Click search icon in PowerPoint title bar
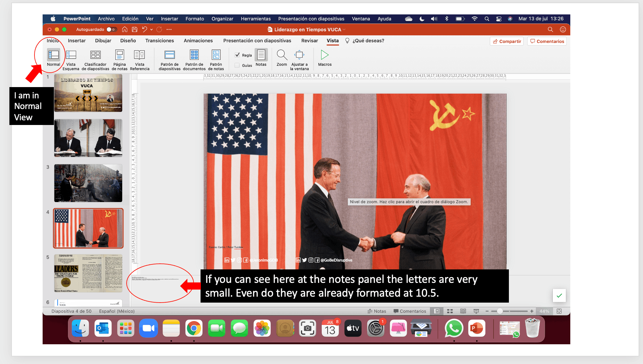Screen dimensions: 643x364 [x=550, y=29]
